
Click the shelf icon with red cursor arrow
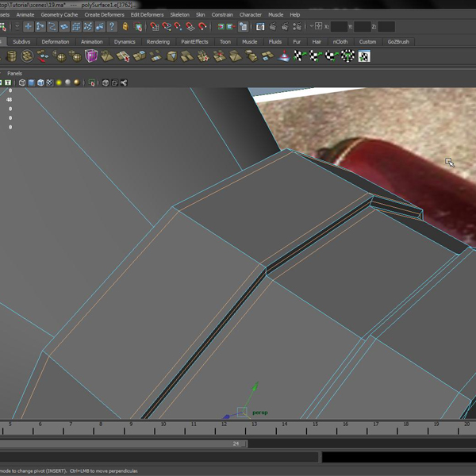(x=123, y=56)
